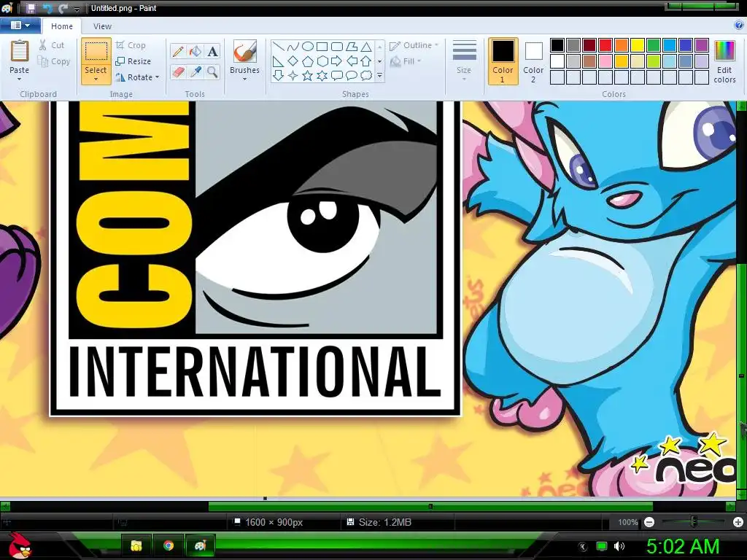747x560 pixels.
Task: Choose the Diamond shape
Action: tap(293, 61)
